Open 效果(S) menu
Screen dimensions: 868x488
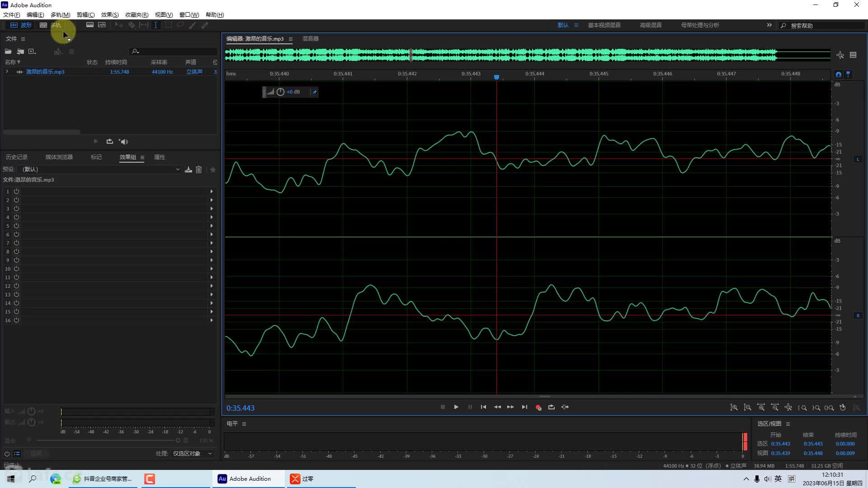pos(110,15)
